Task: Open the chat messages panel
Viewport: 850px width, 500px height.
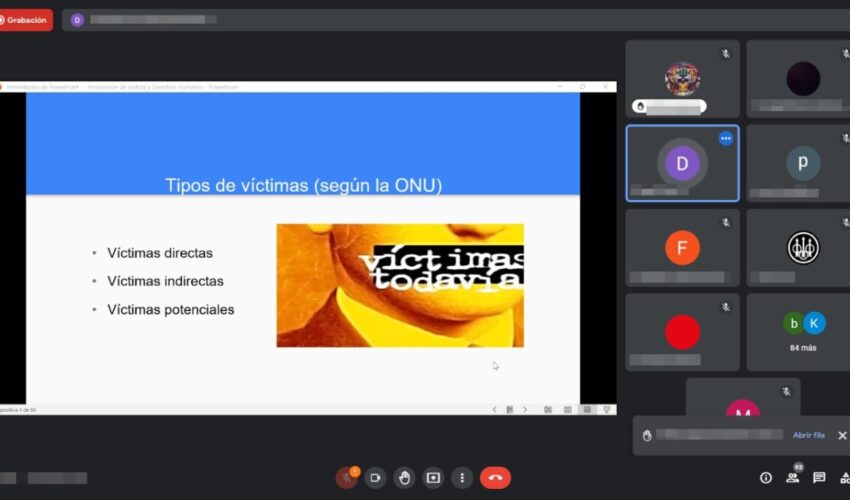Action: coord(819,478)
